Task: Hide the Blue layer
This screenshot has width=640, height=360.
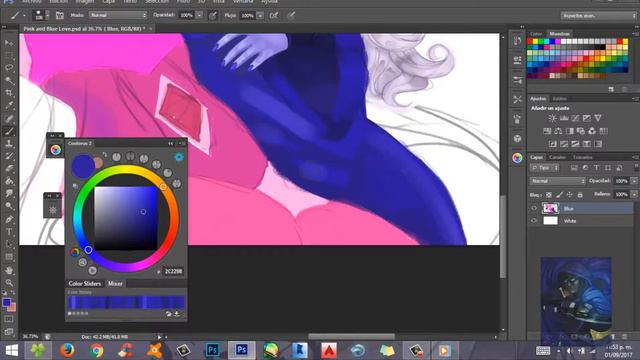Action: [534, 209]
